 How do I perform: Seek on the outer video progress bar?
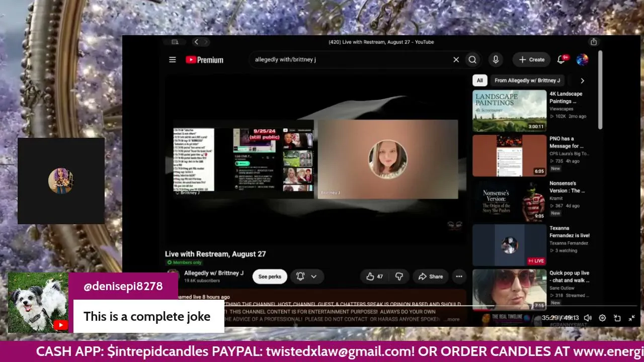pyautogui.click(x=380, y=306)
